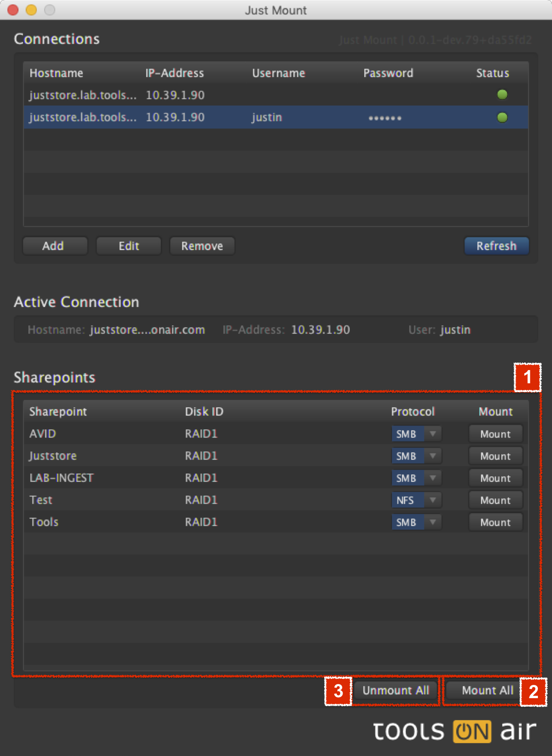Mount the Juststore sharepoint

[x=495, y=456]
